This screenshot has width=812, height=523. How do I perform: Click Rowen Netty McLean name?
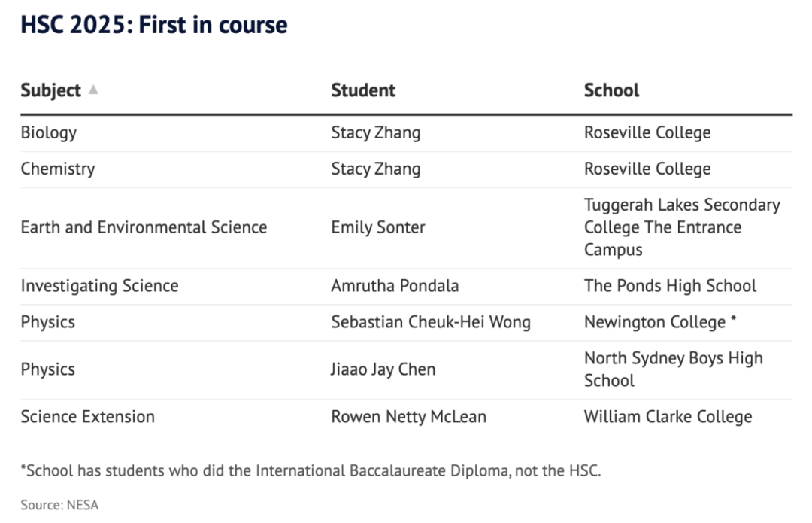[x=408, y=417]
